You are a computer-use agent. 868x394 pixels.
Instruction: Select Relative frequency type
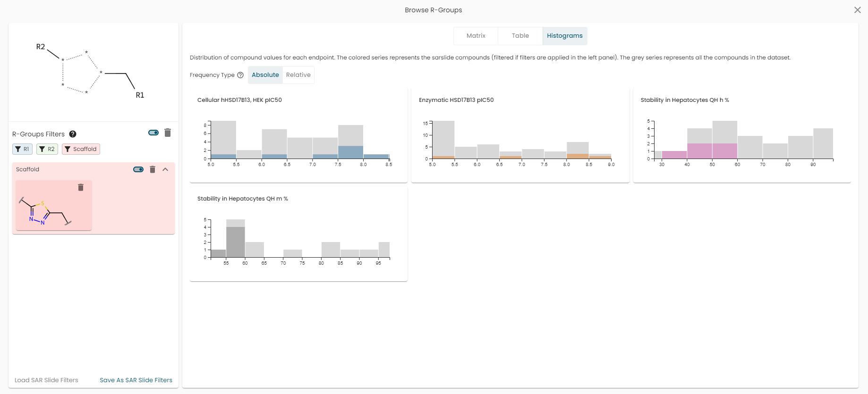298,75
